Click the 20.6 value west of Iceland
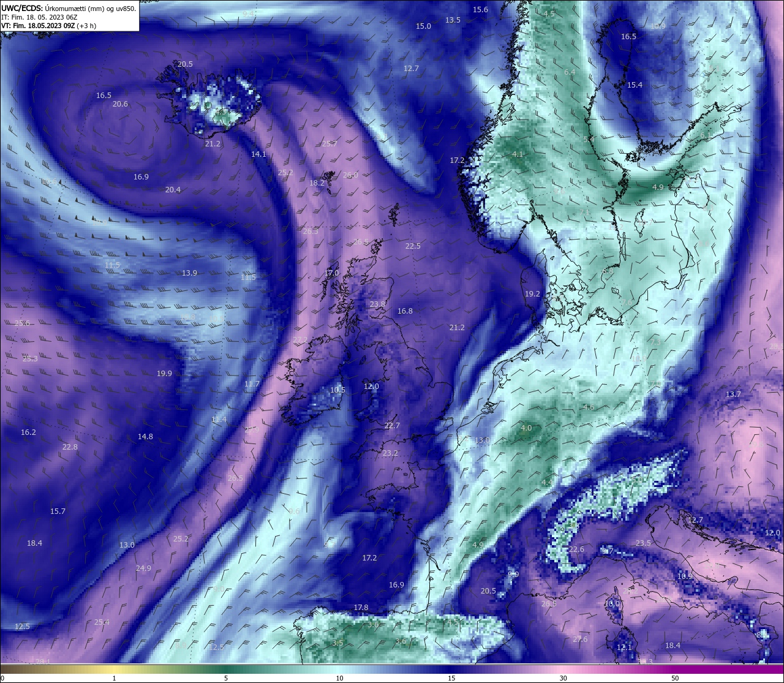The image size is (784, 683). pos(120,104)
